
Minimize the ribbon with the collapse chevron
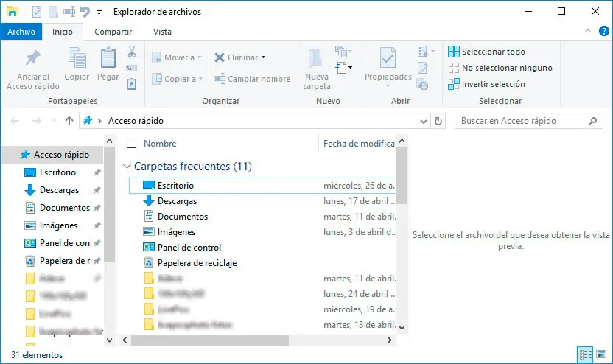588,31
